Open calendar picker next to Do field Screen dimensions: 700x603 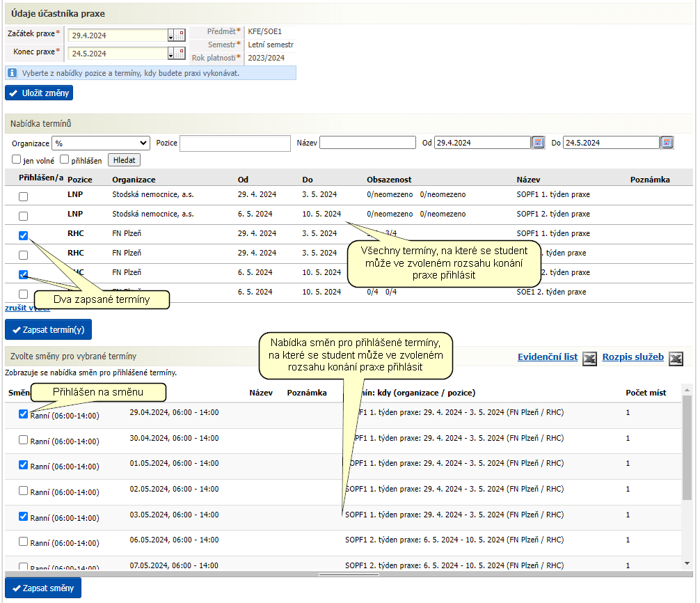[x=667, y=143]
